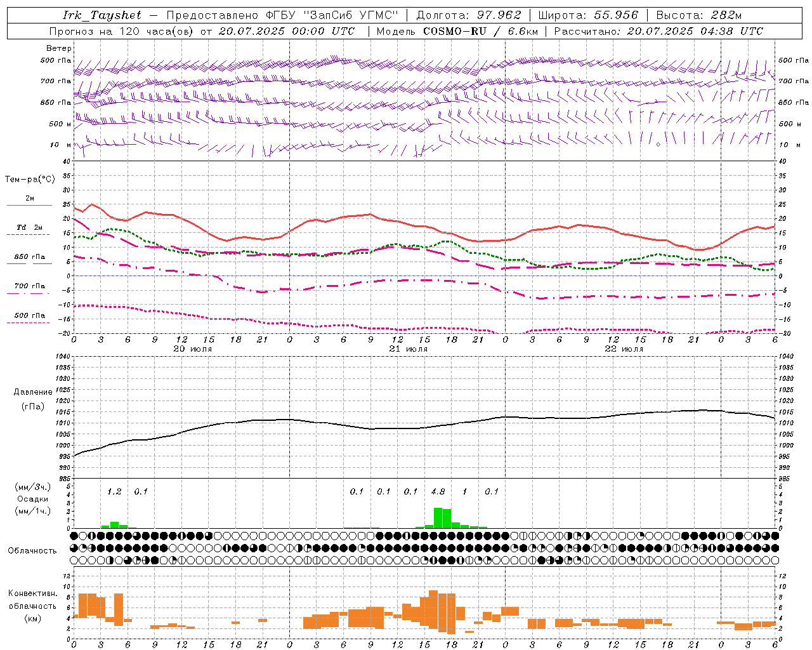Click the 21 июля date label
The height and width of the screenshot is (650, 812).
408,348
